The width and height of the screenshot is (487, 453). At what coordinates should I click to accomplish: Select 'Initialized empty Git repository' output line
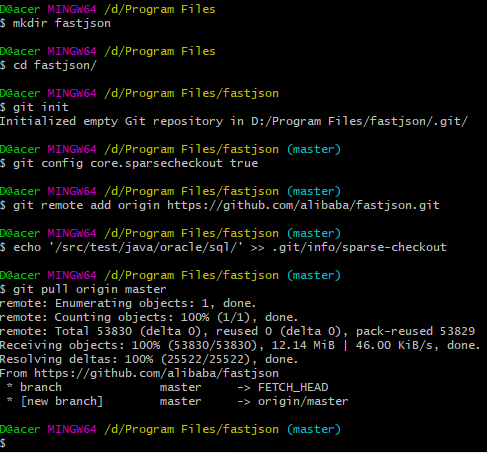234,121
